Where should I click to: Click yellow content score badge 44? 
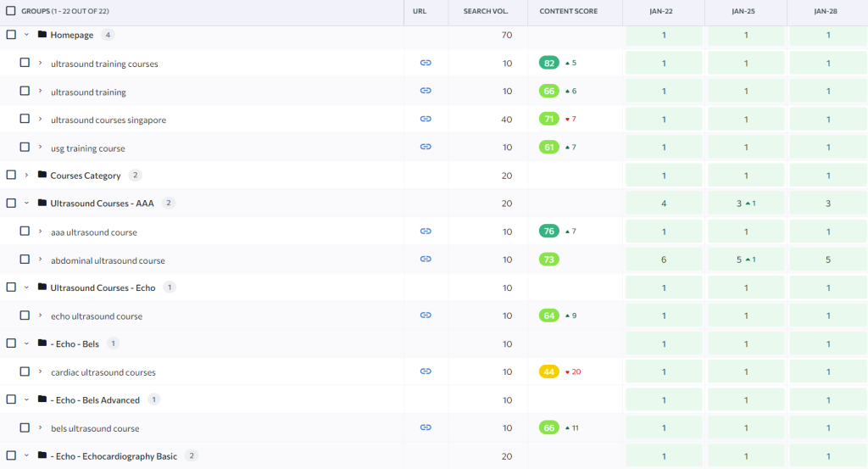coord(549,371)
